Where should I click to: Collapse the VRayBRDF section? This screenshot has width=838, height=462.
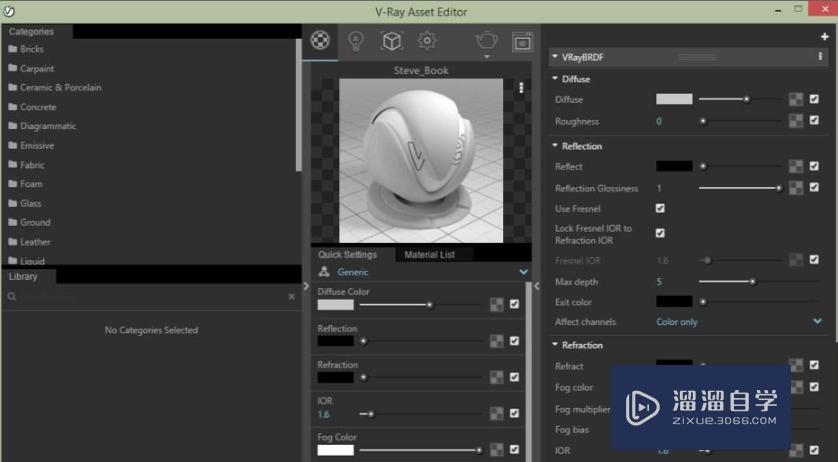[x=555, y=56]
